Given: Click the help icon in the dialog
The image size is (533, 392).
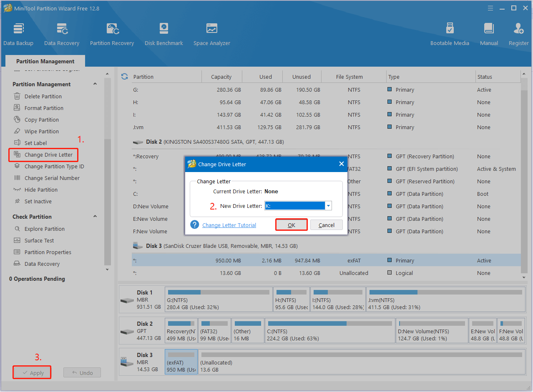Looking at the screenshot, I should 194,225.
